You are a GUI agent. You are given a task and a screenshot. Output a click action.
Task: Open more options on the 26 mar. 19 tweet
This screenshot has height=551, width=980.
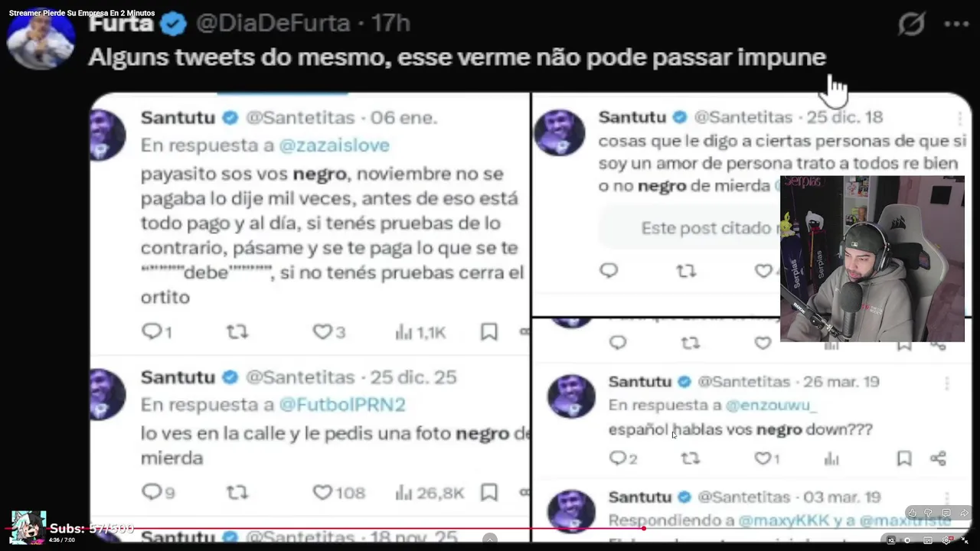pos(947,382)
